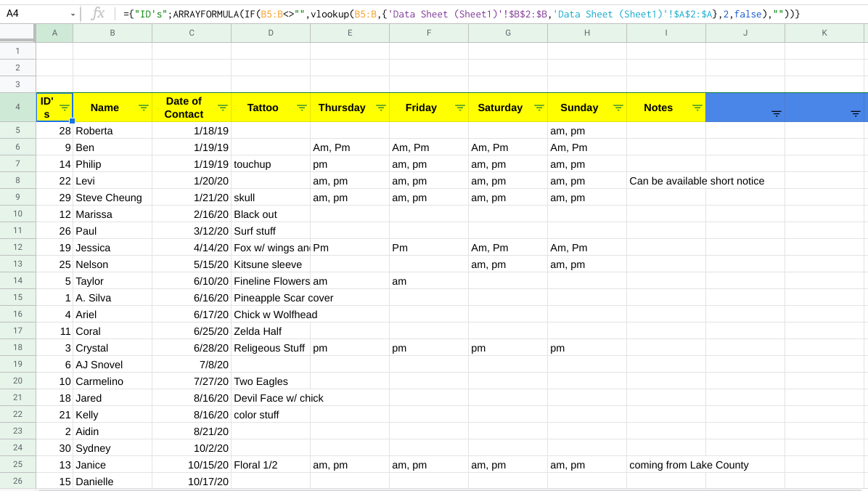The height and width of the screenshot is (491, 868).
Task: Select column A header
Action: (x=54, y=33)
